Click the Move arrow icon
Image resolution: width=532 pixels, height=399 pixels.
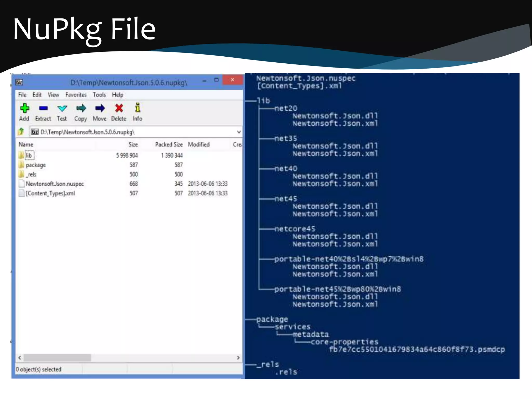point(100,108)
